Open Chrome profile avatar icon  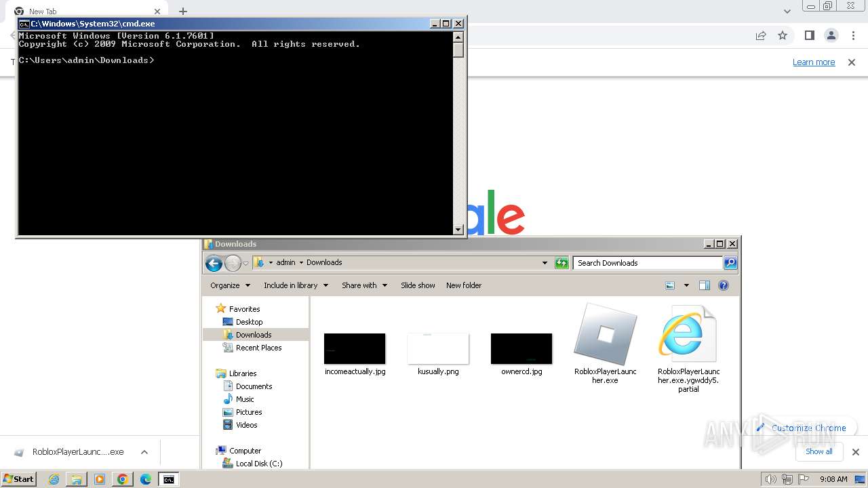tap(831, 35)
